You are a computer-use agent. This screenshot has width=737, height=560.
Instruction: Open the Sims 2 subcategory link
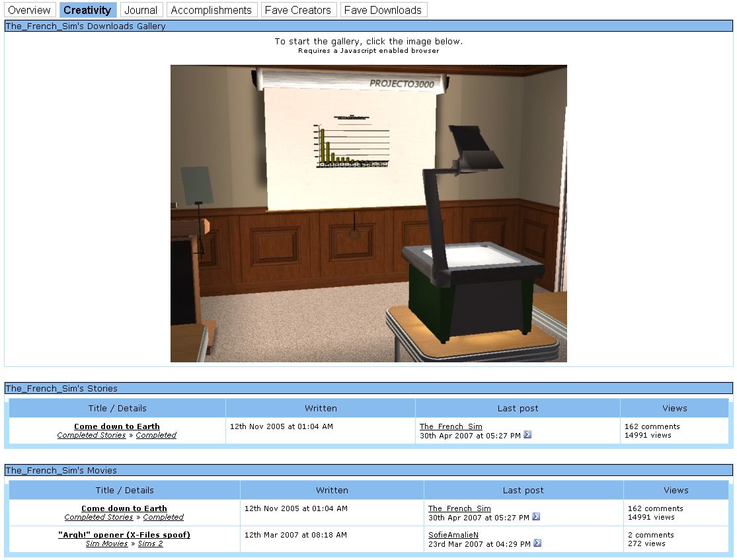pos(150,543)
